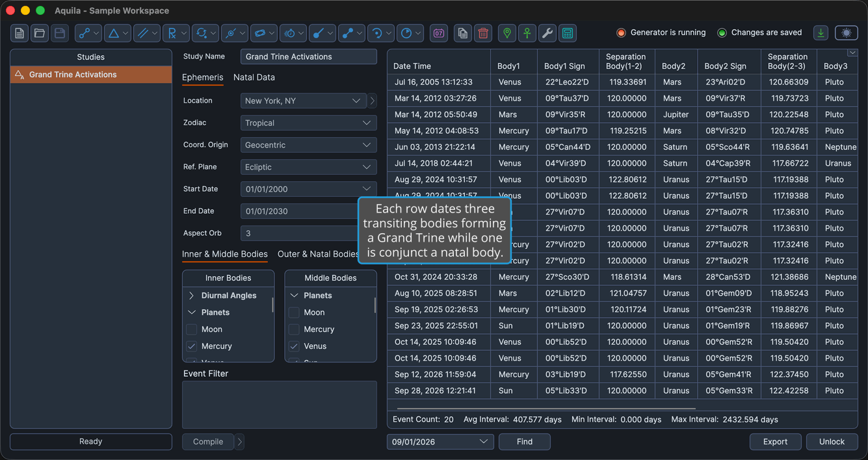Click the Find button

pos(525,442)
